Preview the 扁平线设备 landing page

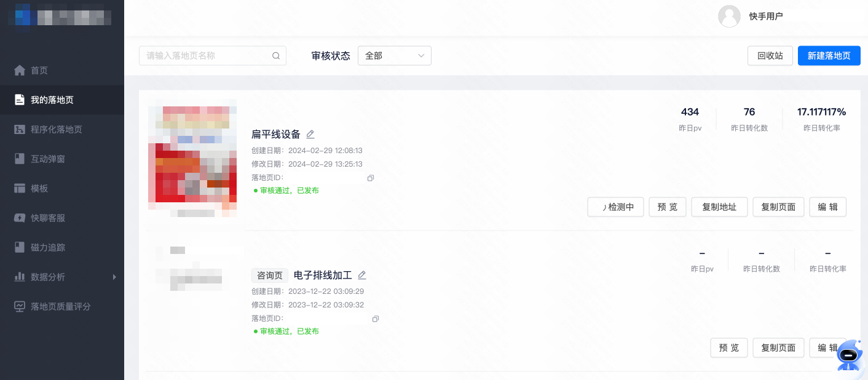click(667, 207)
